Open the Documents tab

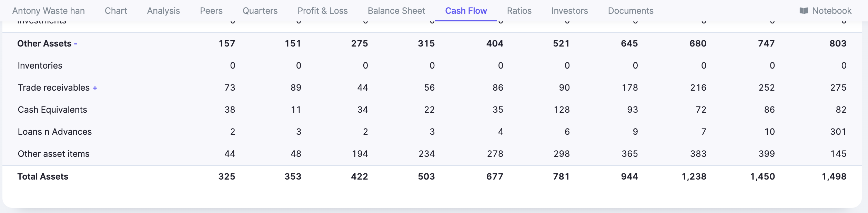630,11
